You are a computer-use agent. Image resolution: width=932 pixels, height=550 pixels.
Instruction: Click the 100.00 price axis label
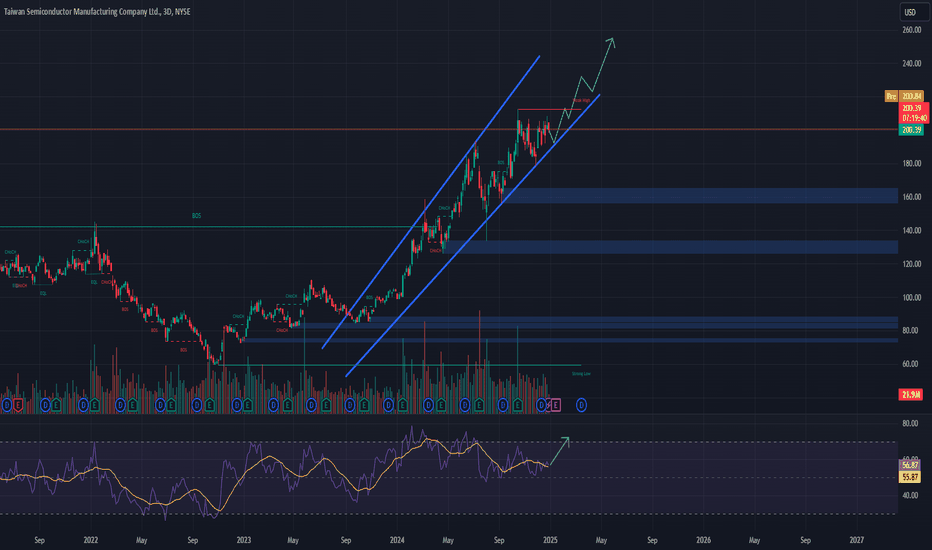(x=911, y=297)
